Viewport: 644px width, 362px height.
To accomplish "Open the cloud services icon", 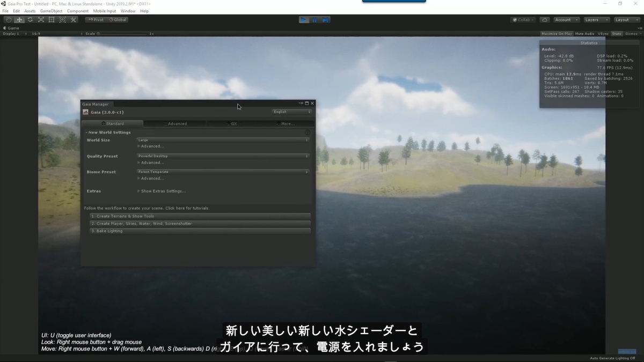I will pos(545,20).
